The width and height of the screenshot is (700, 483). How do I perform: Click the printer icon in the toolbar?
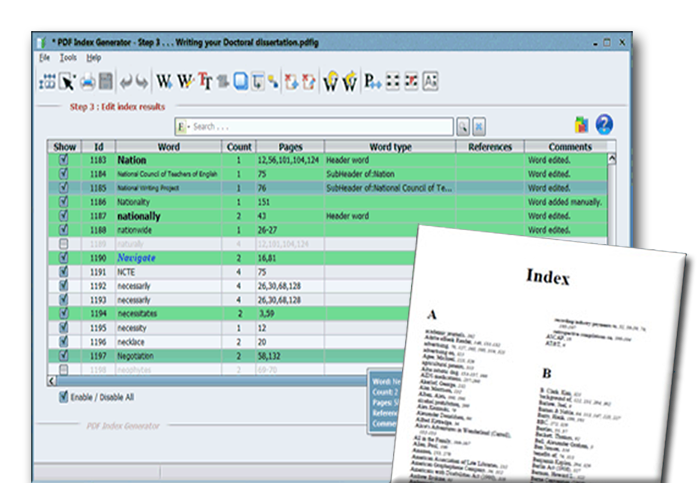(x=88, y=82)
